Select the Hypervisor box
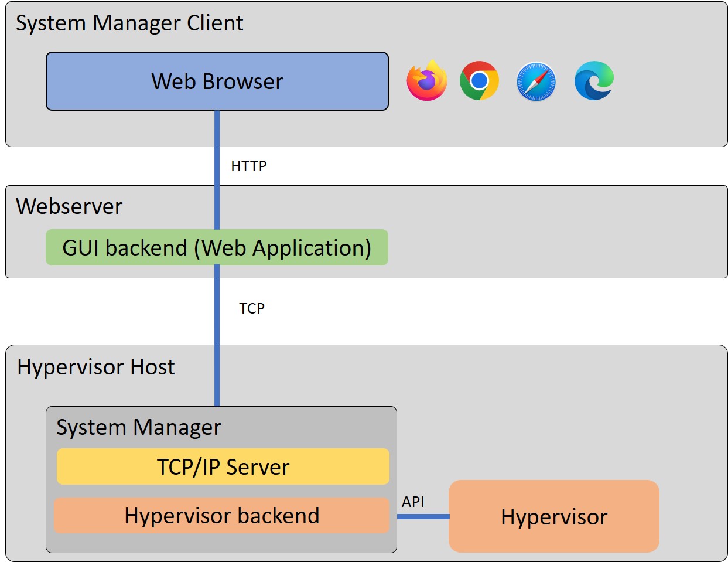This screenshot has width=728, height=562. tap(553, 516)
